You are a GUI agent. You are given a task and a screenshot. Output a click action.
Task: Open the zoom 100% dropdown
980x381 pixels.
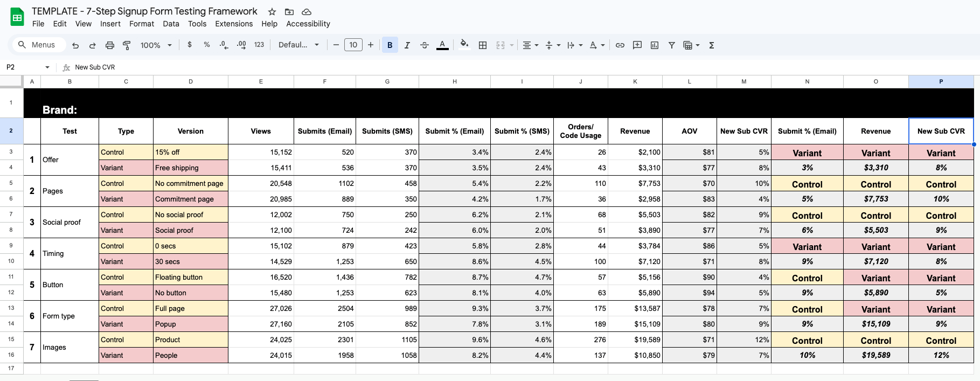click(156, 45)
